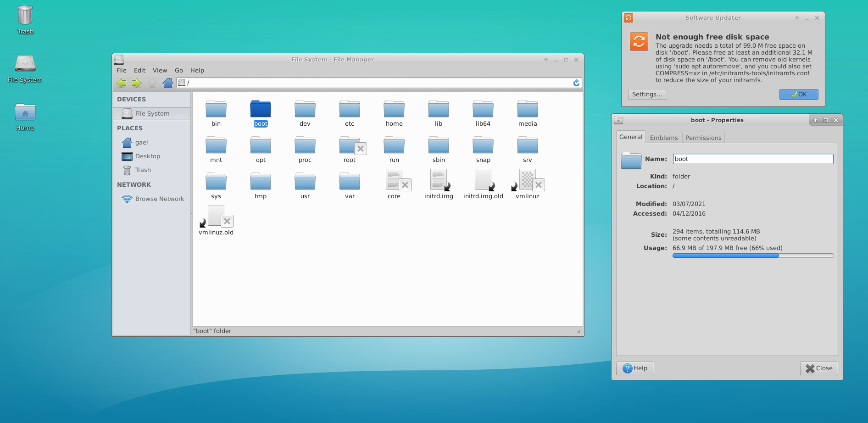Switch to the Permissions tab in boot Properties

(x=703, y=138)
